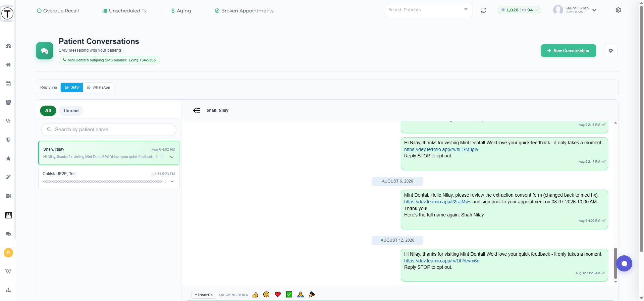Image resolution: width=644 pixels, height=301 pixels.
Task: Open the W wiki icon in sidebar
Action: pyautogui.click(x=8, y=271)
